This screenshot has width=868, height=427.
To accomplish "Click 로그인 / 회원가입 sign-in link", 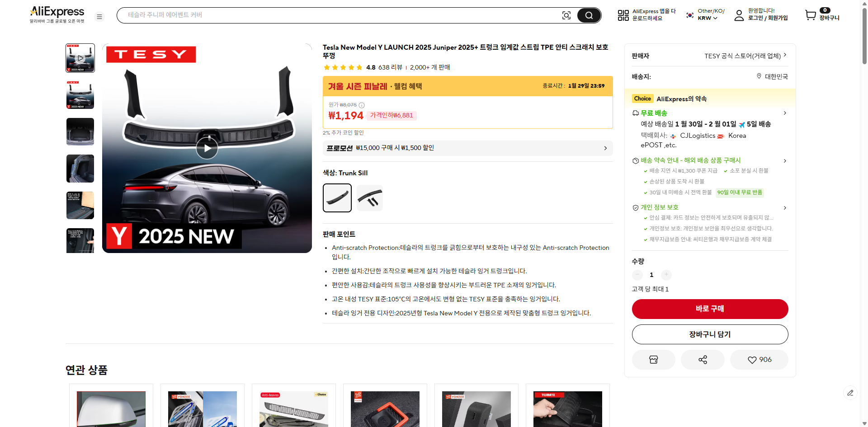I will 768,18.
